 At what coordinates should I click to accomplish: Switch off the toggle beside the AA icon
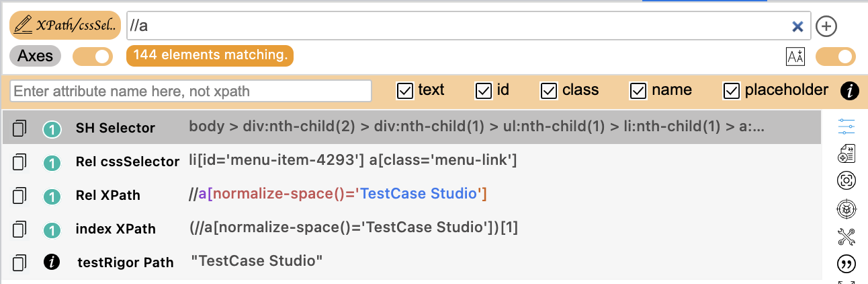click(x=836, y=57)
